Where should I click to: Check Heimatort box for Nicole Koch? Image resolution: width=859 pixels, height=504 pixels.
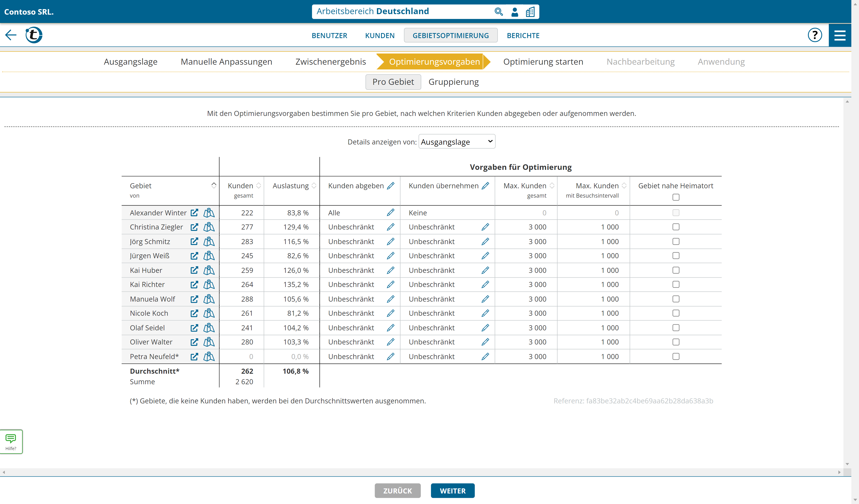pyautogui.click(x=676, y=313)
